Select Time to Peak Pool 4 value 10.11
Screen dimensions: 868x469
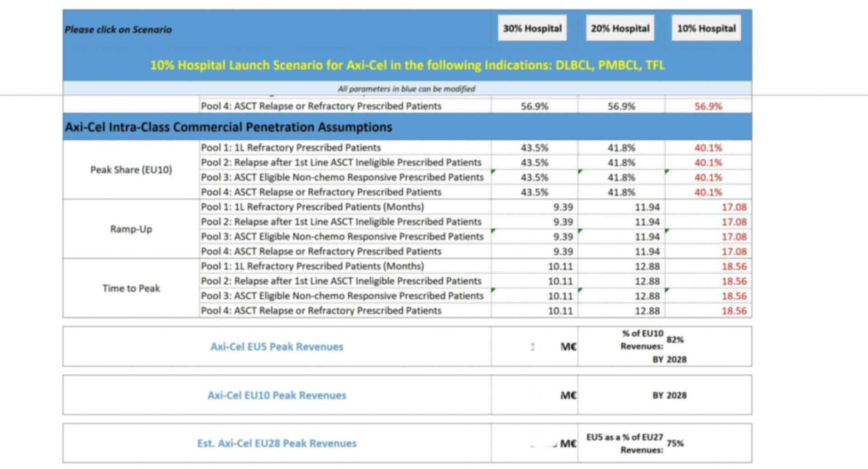[x=560, y=311]
